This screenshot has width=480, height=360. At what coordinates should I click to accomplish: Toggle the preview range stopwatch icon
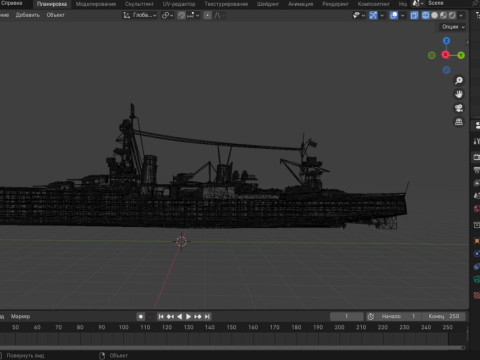point(371,316)
